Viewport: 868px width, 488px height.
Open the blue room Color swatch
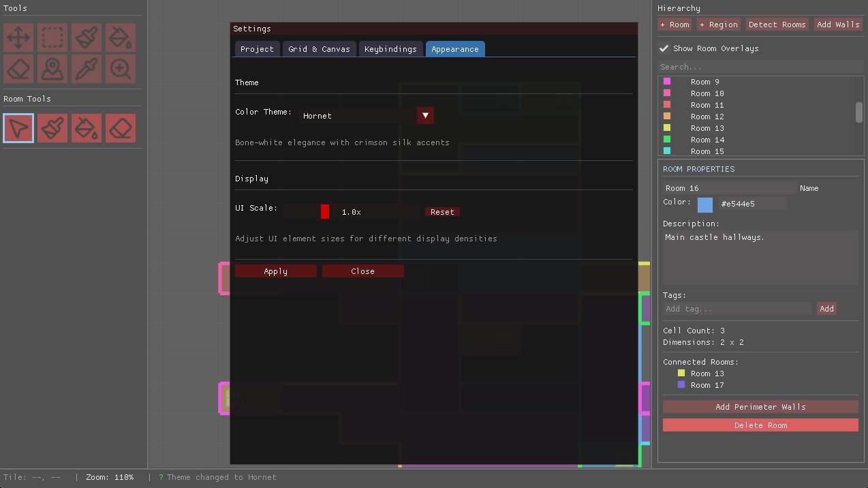tap(705, 204)
